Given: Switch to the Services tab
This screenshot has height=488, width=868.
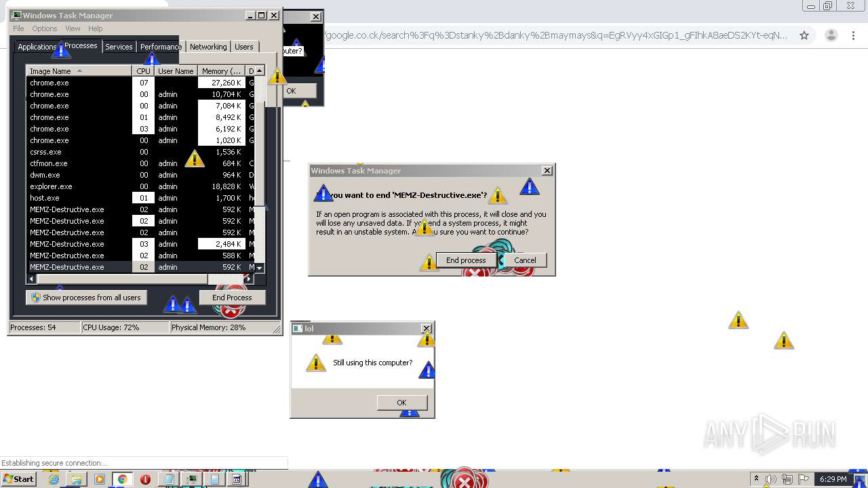Looking at the screenshot, I should pyautogui.click(x=119, y=47).
